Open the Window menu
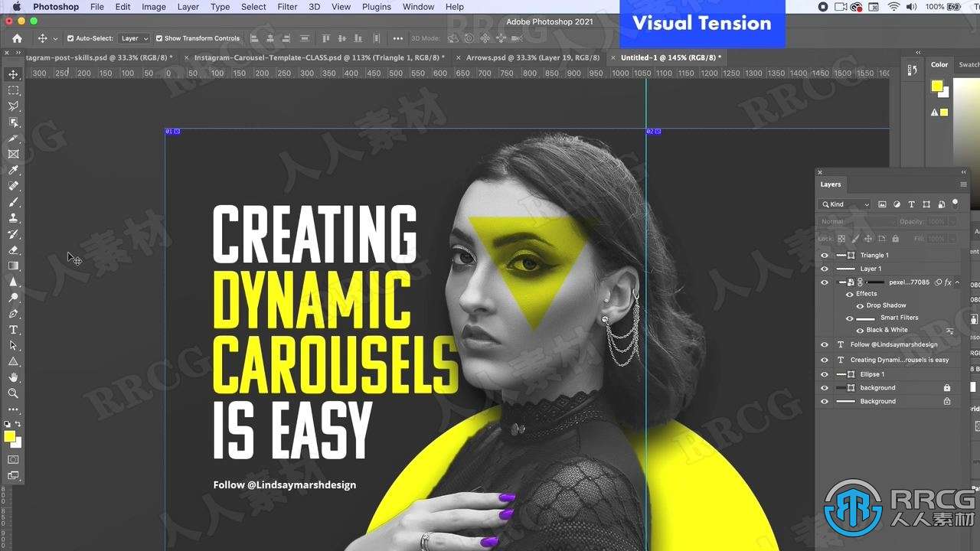 (x=418, y=7)
